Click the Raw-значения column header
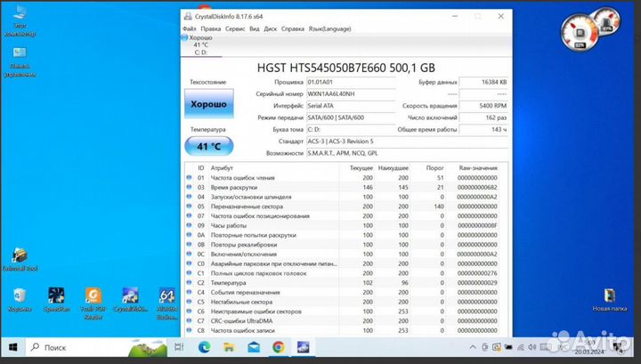The width and height of the screenshot is (641, 364). pos(478,168)
